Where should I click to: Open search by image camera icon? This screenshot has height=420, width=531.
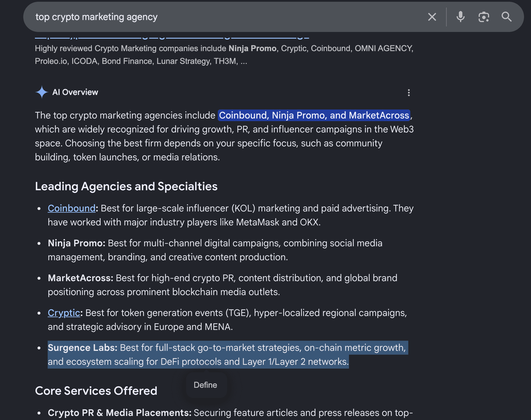484,17
